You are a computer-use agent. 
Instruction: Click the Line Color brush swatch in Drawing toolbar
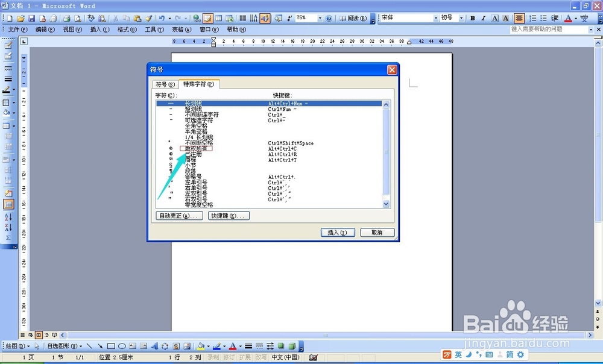[217, 347]
